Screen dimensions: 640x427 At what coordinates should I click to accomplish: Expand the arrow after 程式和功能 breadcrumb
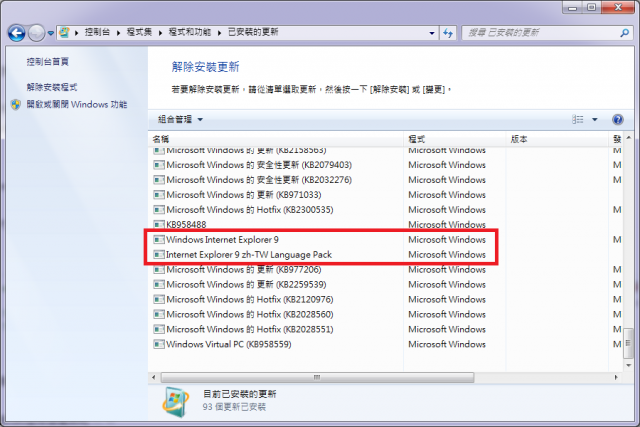pos(220,33)
